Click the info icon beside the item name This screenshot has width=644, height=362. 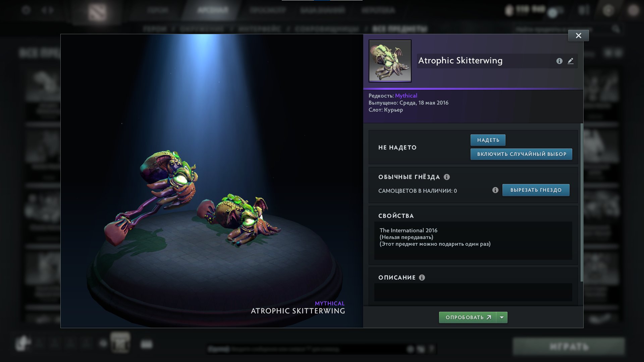coord(559,61)
